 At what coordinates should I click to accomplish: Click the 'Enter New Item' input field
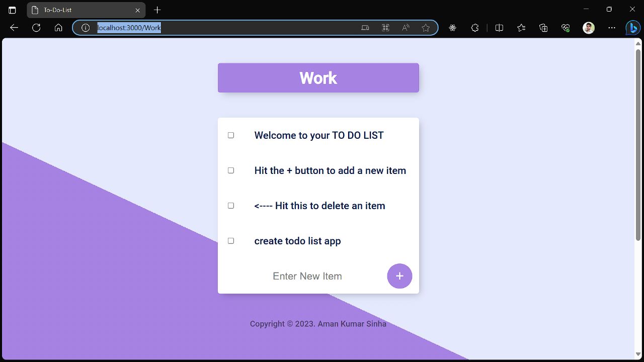point(307,276)
